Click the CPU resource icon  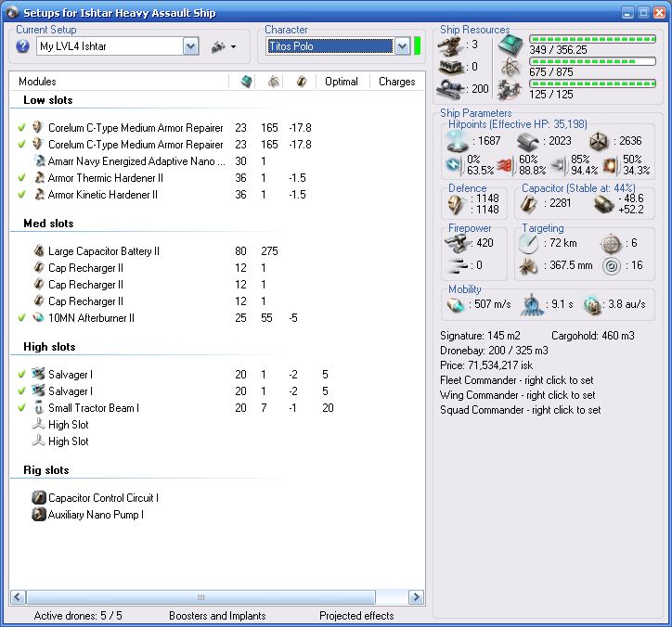[511, 45]
